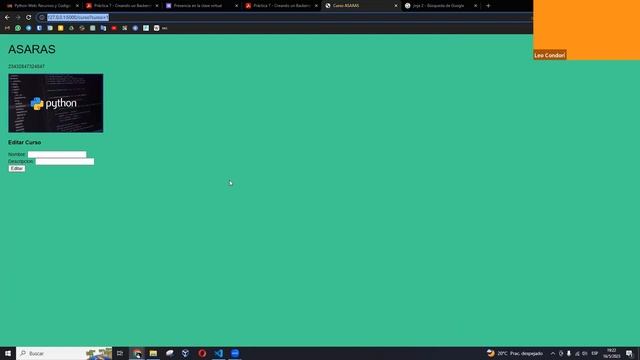Click the Leo Condori name label
Screen dimensions: 640x360
pos(549,55)
